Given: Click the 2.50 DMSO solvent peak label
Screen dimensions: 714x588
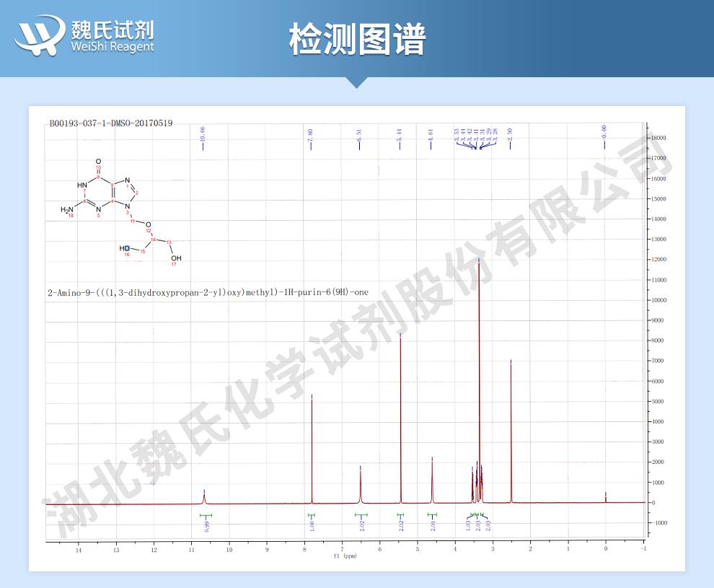Looking at the screenshot, I should [x=510, y=137].
